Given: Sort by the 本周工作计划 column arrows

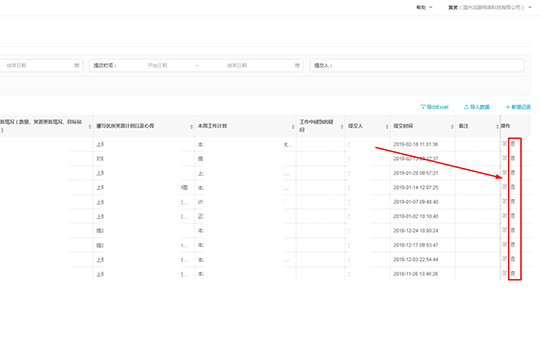Looking at the screenshot, I should [x=293, y=127].
